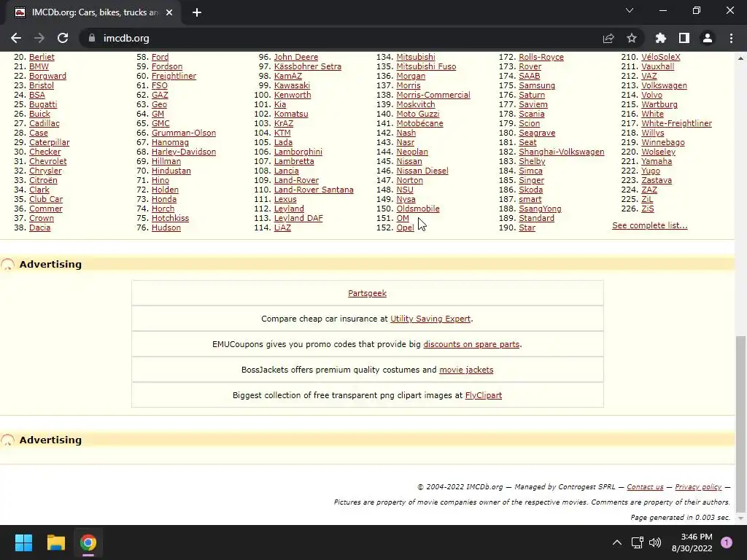Open the notification badge in taskbar
Screen dimensions: 747x560
tap(727, 542)
